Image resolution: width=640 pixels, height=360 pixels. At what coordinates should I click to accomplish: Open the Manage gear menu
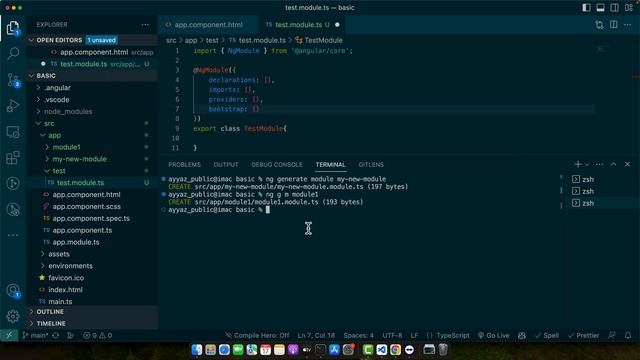[x=13, y=316]
